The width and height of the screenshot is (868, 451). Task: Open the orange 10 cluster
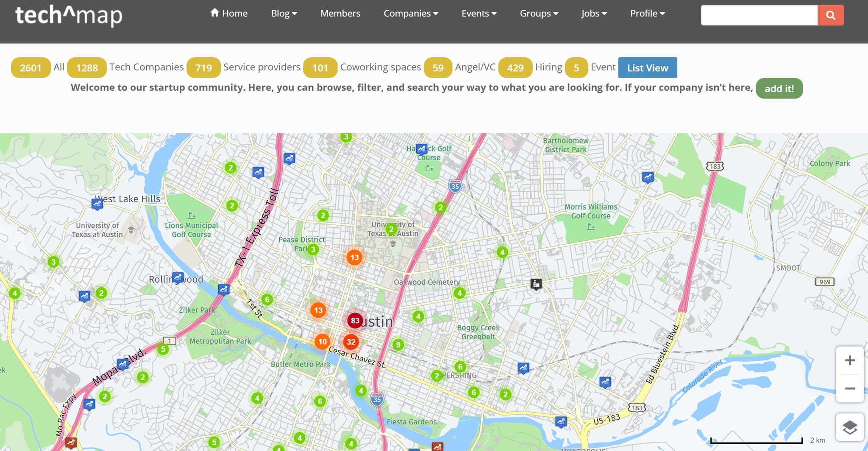pyautogui.click(x=323, y=342)
